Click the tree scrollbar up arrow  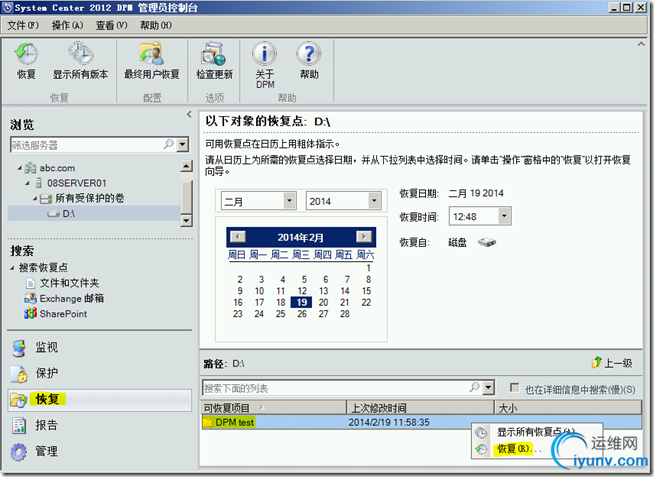point(187,166)
